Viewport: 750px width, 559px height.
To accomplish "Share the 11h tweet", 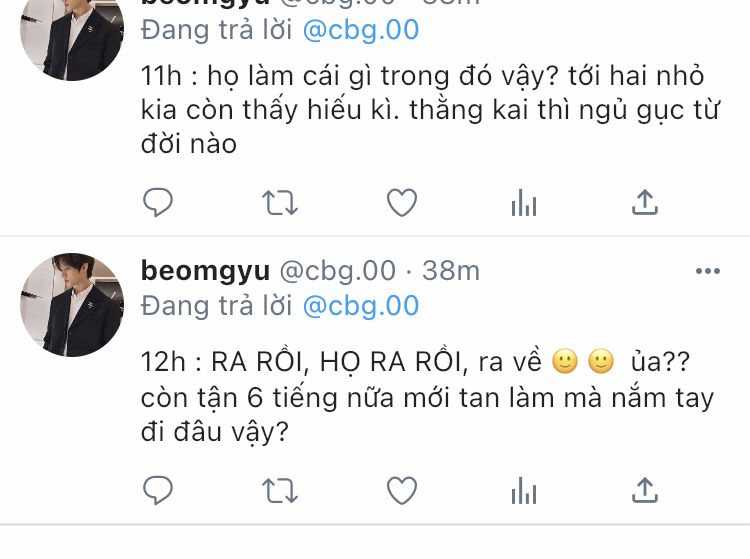I will tap(645, 202).
